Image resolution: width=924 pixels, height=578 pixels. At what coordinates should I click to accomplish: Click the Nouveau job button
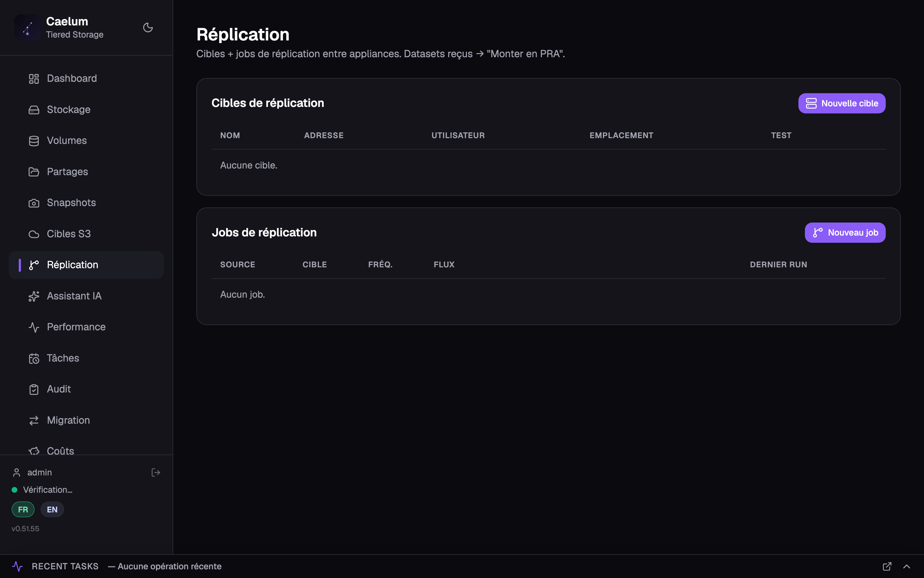(845, 232)
